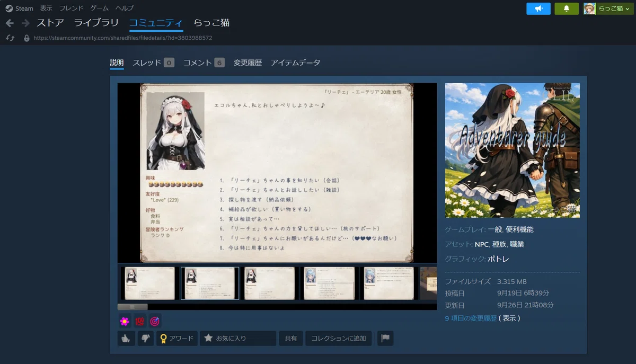Open the Steam menu
The height and width of the screenshot is (364, 636).
(x=24, y=8)
